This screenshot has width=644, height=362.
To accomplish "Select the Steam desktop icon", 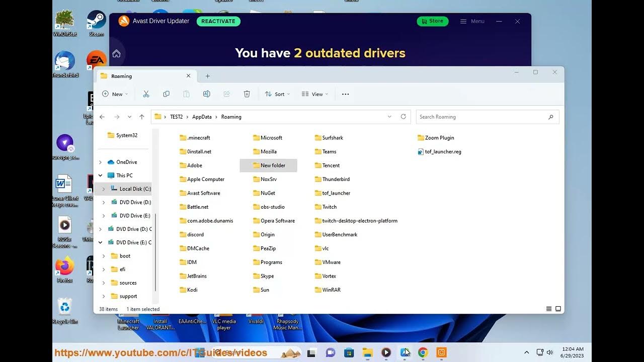I will tap(97, 24).
